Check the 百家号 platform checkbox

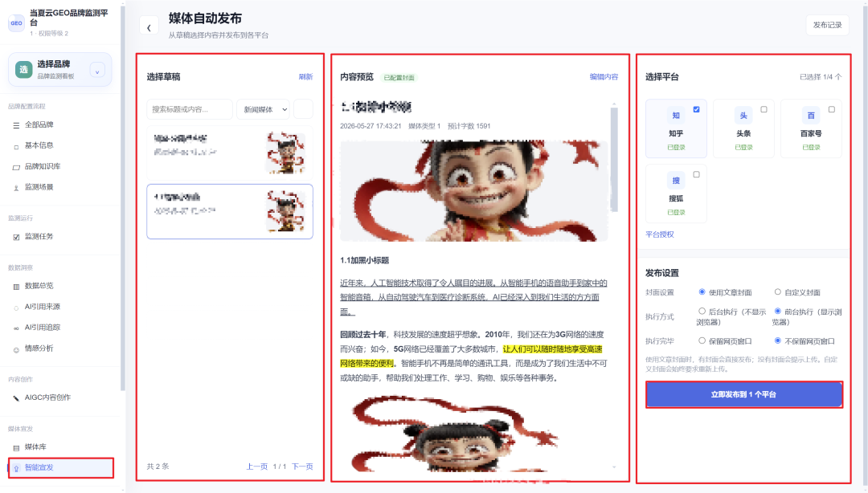(832, 109)
